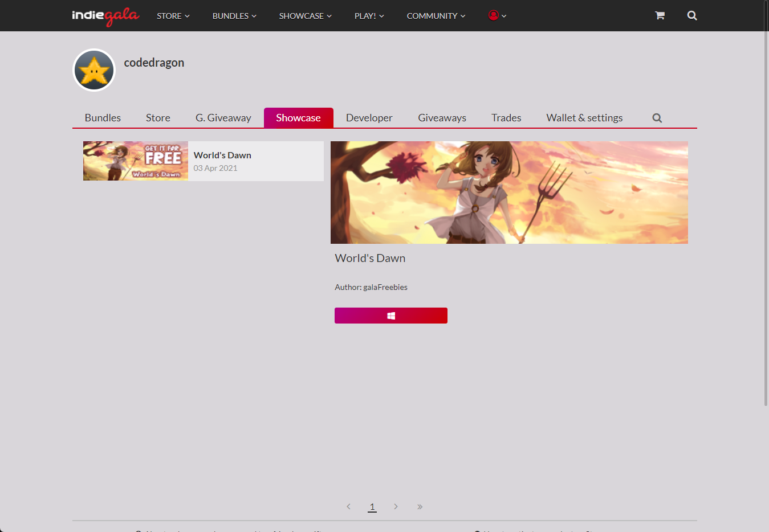Click the codedragon username

154,63
